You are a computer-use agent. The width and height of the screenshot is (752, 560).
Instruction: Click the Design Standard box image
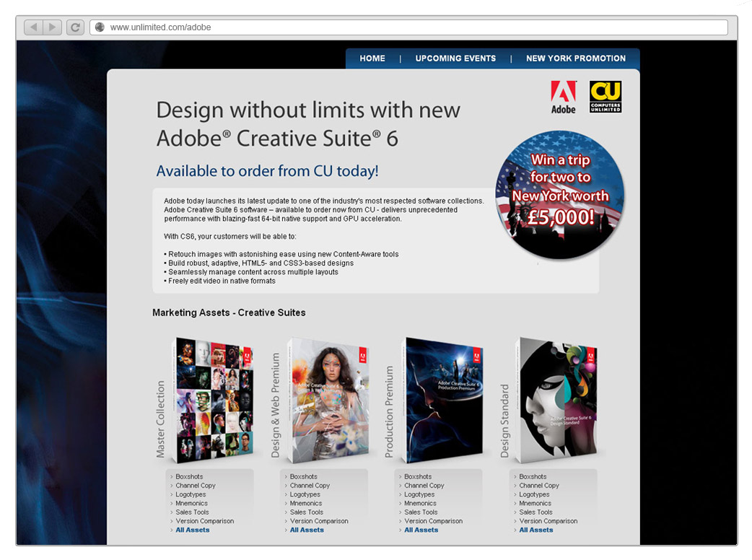(x=556, y=401)
